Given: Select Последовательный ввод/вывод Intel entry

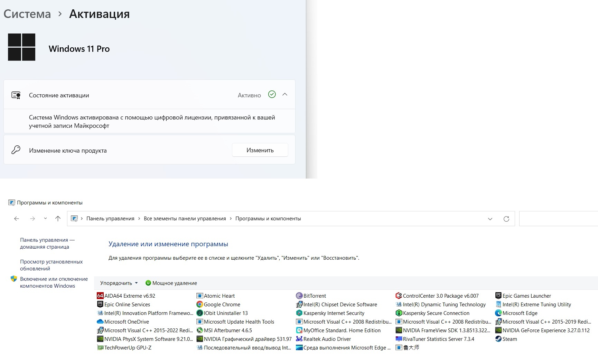Looking at the screenshot, I should tap(244, 347).
